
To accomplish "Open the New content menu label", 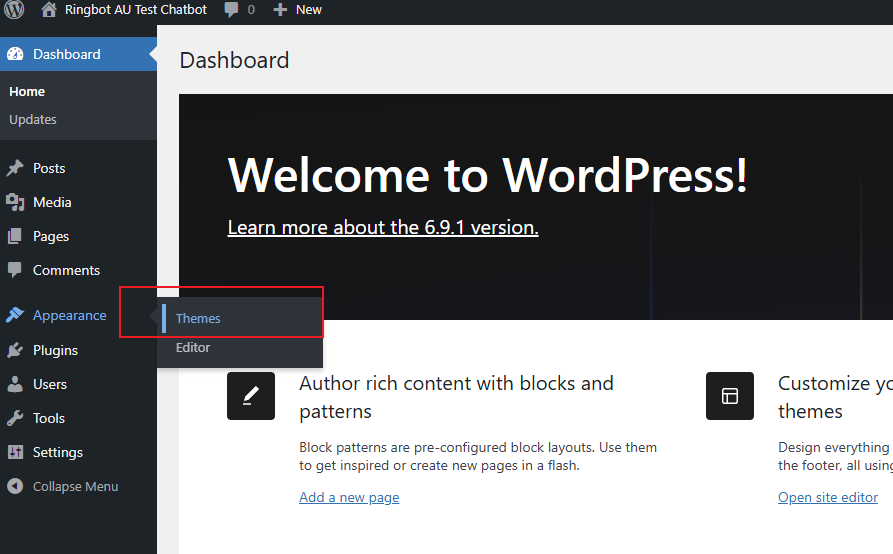I will point(309,10).
